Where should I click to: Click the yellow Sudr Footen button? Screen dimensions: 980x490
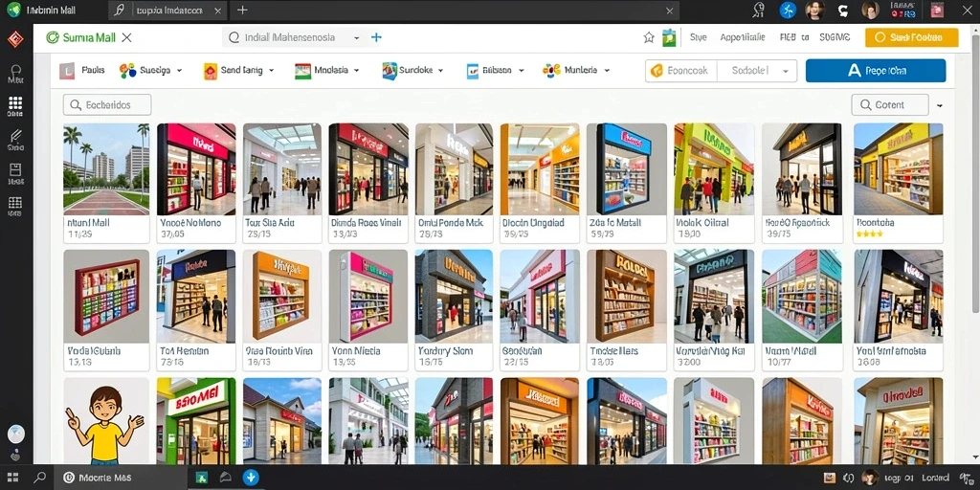(x=911, y=37)
